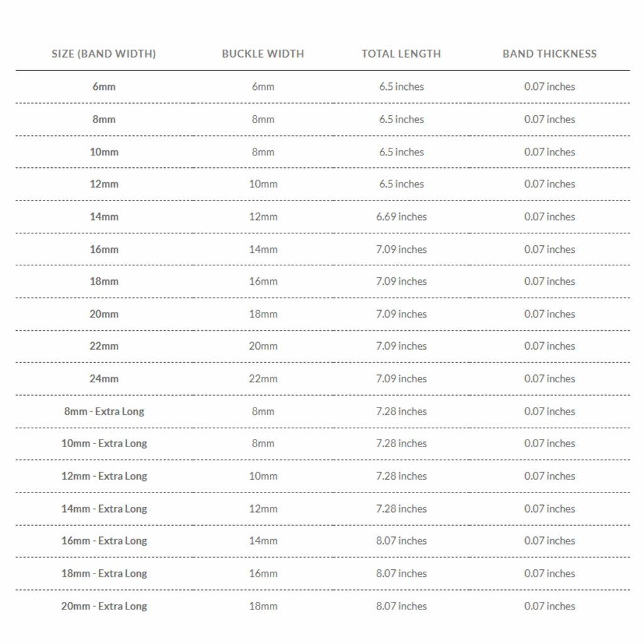Click the 6.69 inches total length cell
The height and width of the screenshot is (644, 644).
click(401, 217)
